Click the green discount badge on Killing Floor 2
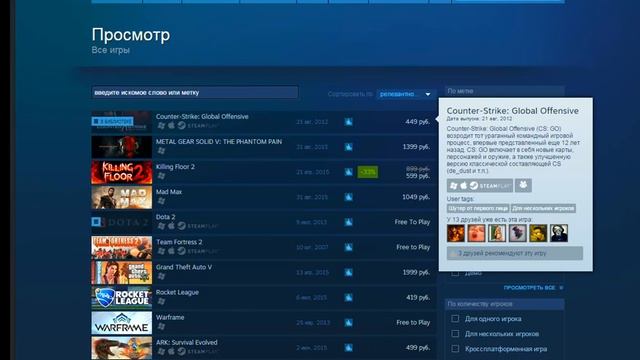 tap(367, 172)
